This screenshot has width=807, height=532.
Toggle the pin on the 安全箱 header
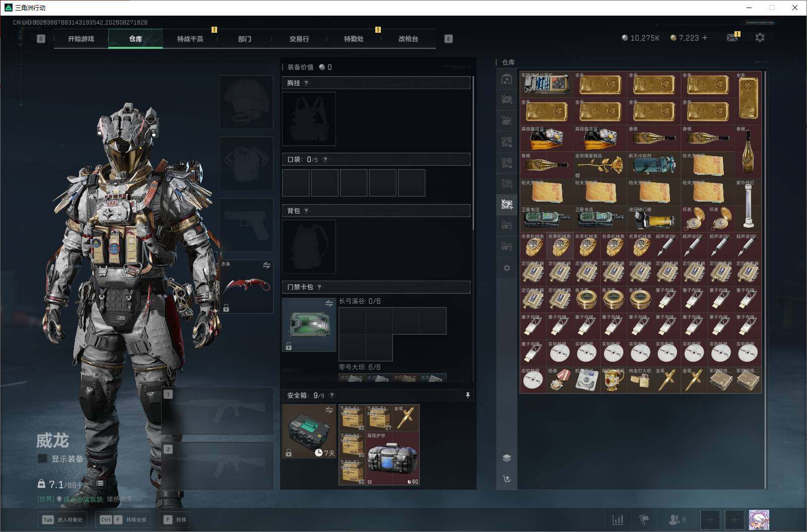[467, 395]
